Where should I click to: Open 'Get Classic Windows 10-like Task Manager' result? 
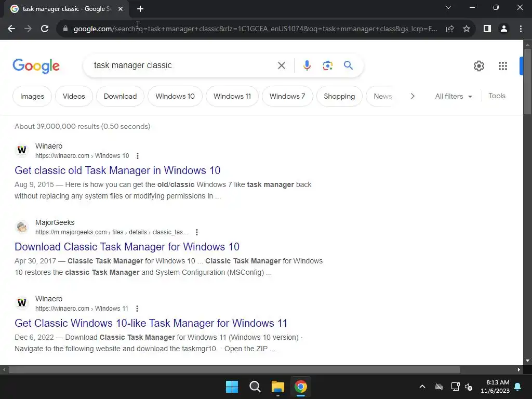tap(151, 323)
